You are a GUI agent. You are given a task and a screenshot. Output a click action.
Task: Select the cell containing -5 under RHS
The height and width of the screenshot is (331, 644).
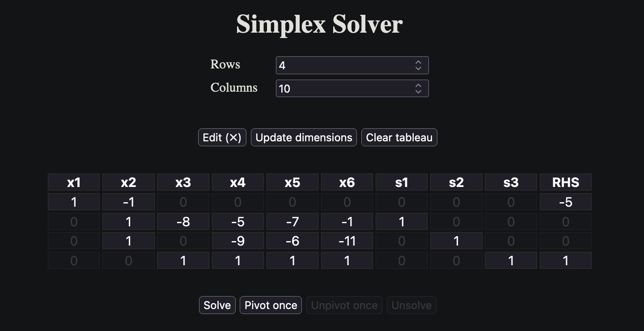566,202
